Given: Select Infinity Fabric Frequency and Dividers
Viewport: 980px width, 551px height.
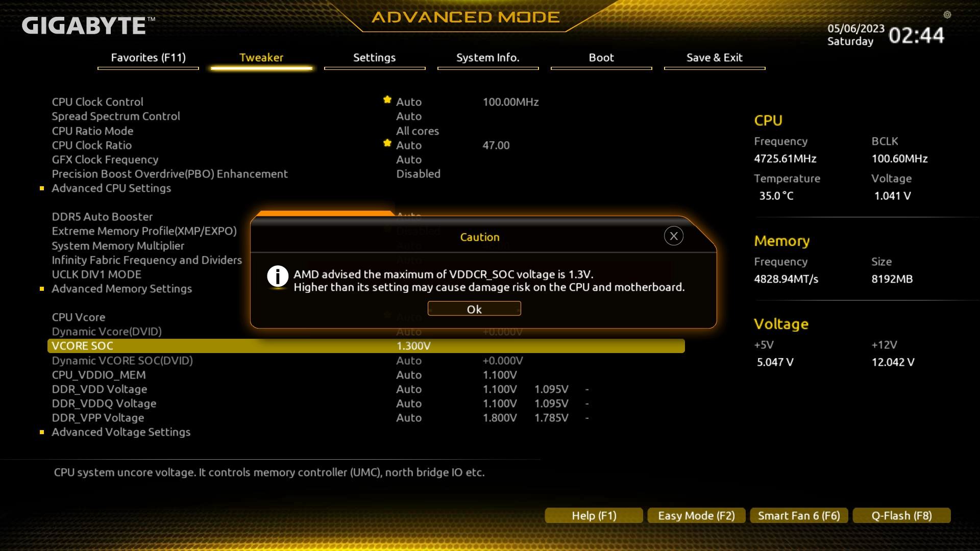Looking at the screenshot, I should 146,260.
